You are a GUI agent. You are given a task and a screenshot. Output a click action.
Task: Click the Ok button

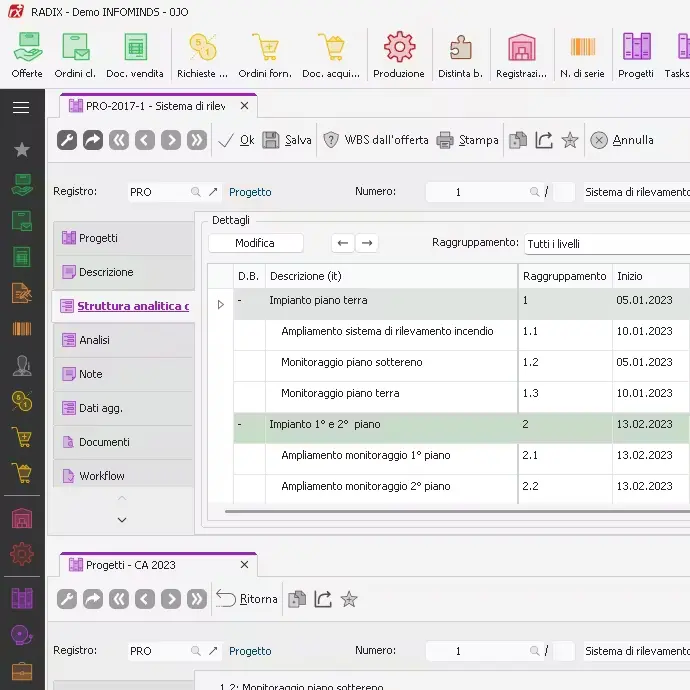236,140
